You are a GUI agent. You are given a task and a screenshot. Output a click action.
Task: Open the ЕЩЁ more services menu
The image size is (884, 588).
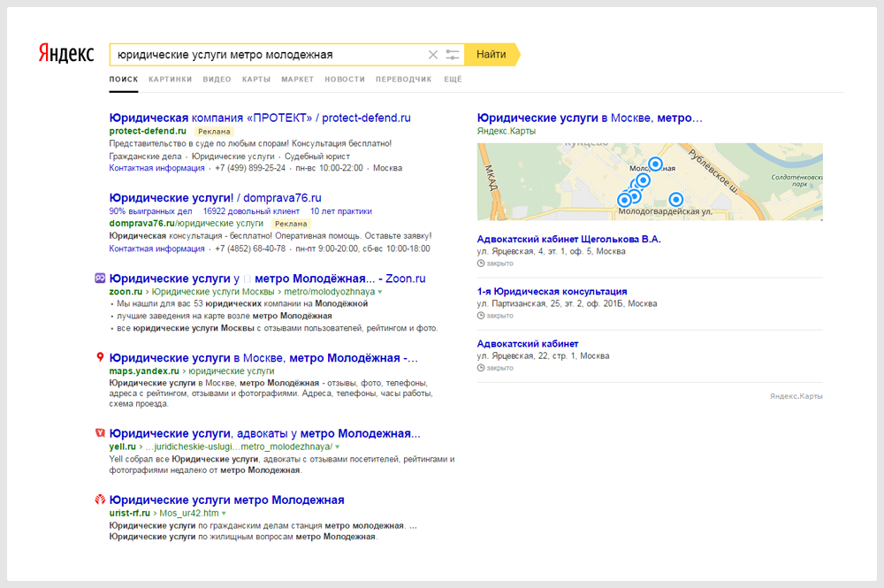[453, 80]
